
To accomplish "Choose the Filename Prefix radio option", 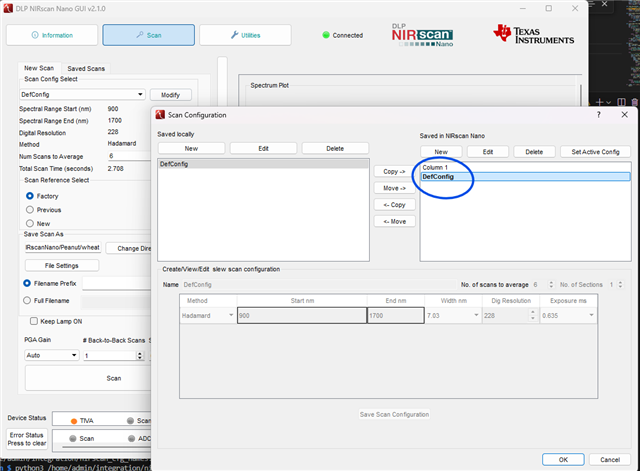I will tap(27, 283).
